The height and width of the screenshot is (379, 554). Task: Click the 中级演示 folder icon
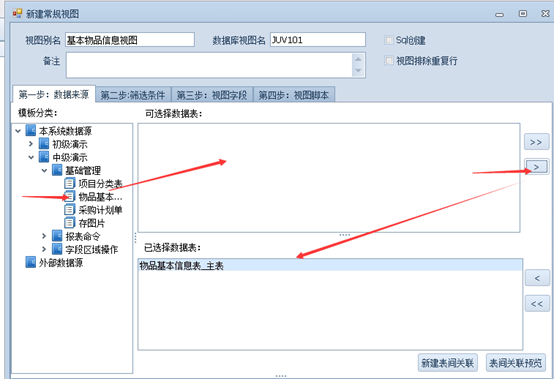tap(44, 157)
